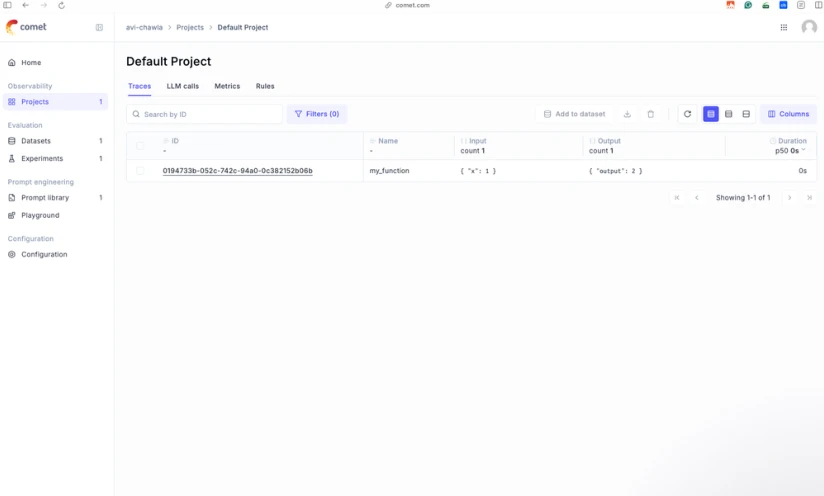Click Projects breadcrumb link
This screenshot has height=496, width=824.
(190, 27)
